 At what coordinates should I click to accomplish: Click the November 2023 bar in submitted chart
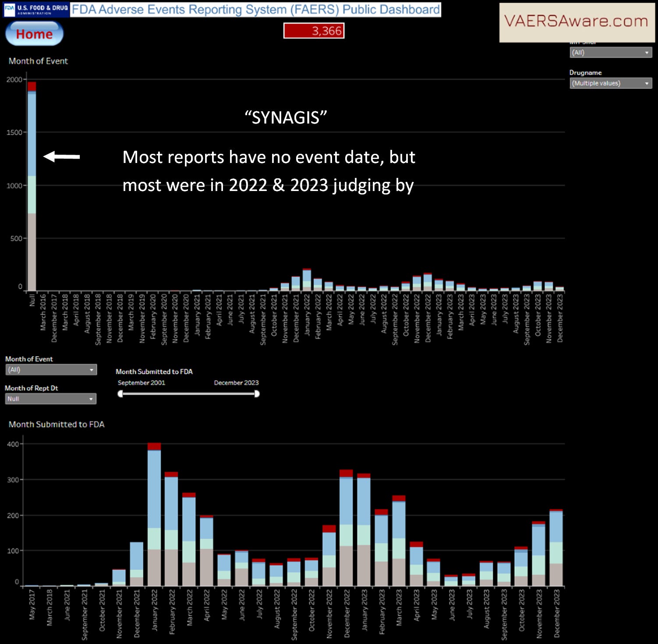point(538,554)
